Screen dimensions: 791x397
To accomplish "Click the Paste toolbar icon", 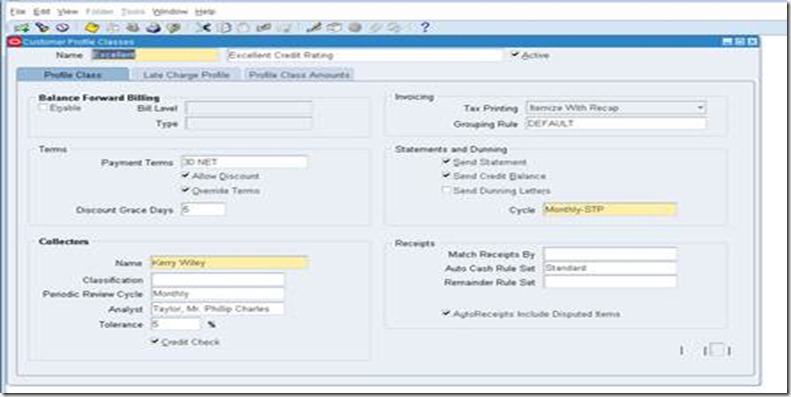I will [x=244, y=28].
